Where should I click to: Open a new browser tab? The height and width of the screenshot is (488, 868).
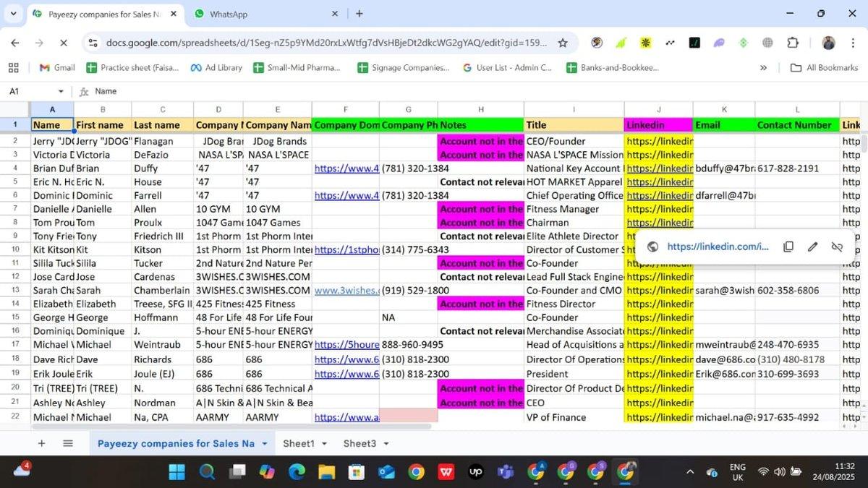point(359,14)
